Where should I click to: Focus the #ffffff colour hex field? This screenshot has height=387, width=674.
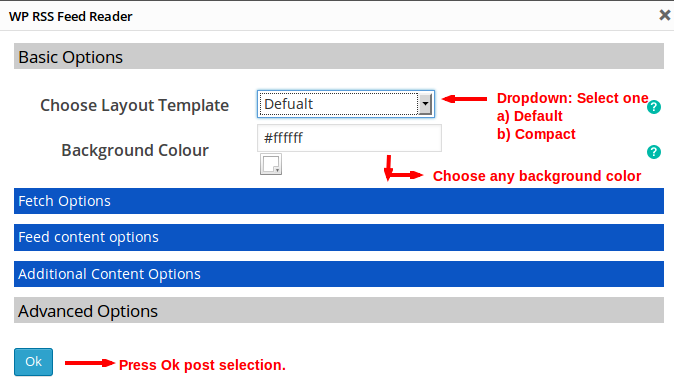click(349, 138)
